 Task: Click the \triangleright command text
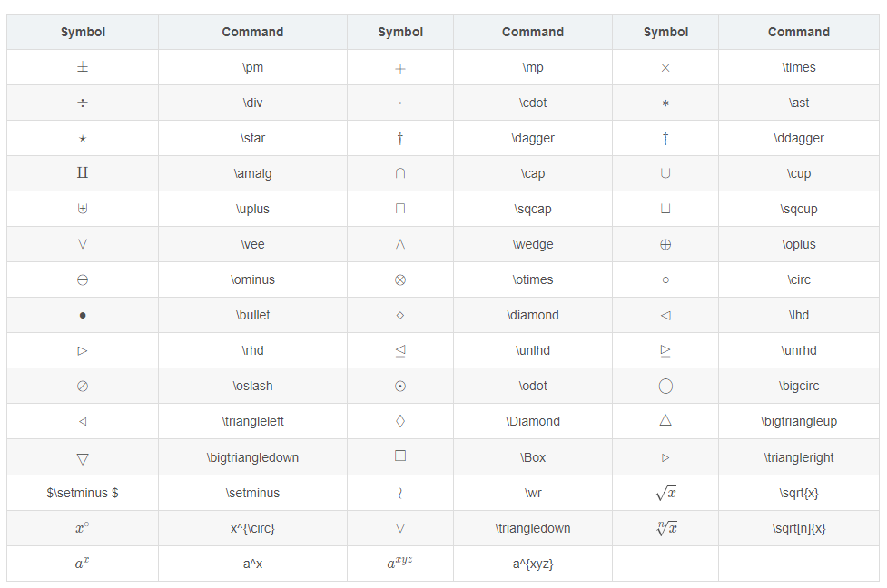(799, 457)
